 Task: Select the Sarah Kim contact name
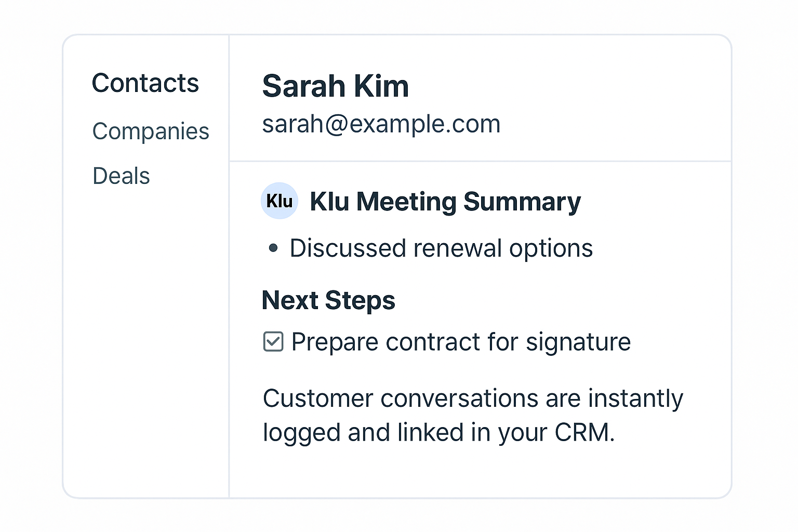(335, 86)
